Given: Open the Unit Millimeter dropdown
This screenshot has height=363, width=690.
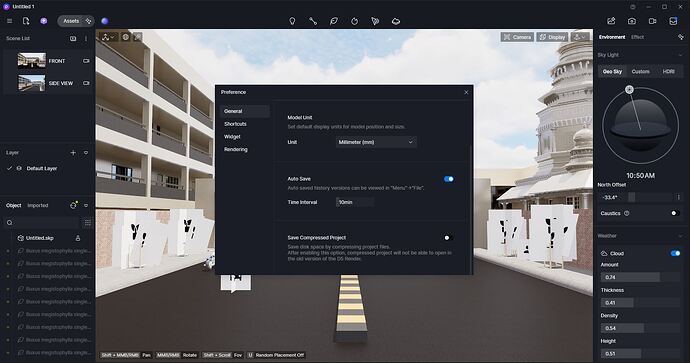Looking at the screenshot, I should point(376,142).
